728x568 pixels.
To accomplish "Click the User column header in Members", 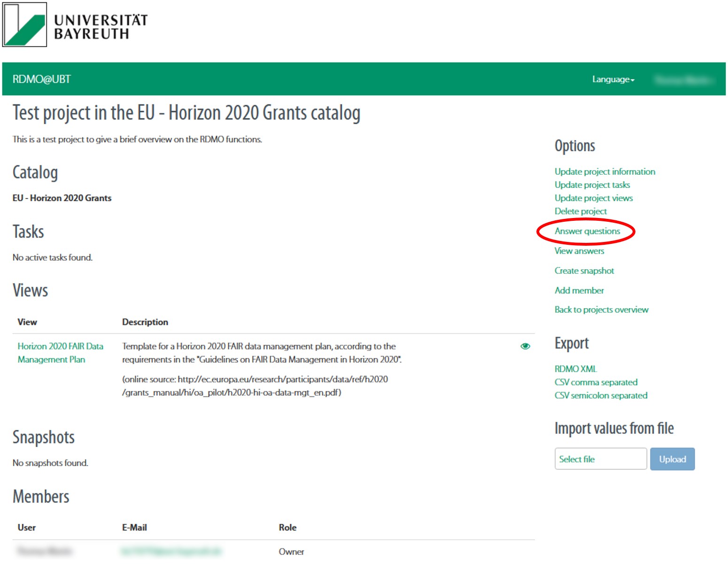I will tap(26, 528).
